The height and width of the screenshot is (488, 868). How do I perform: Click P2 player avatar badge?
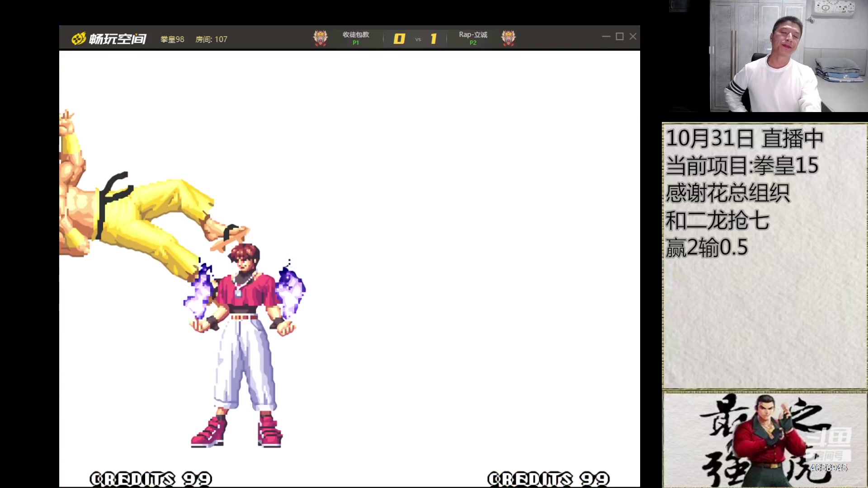509,38
